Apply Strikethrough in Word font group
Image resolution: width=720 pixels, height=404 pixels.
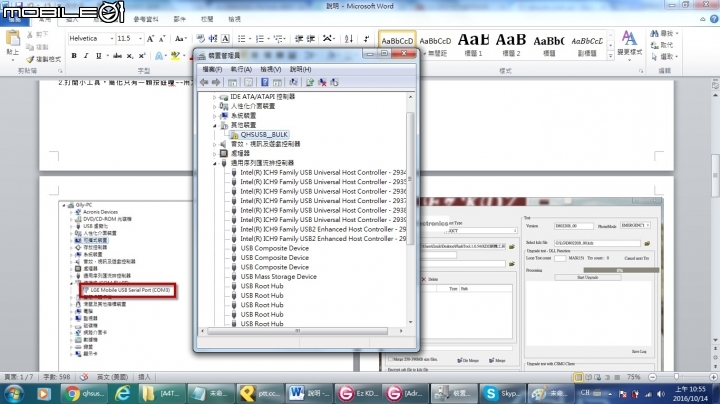118,56
